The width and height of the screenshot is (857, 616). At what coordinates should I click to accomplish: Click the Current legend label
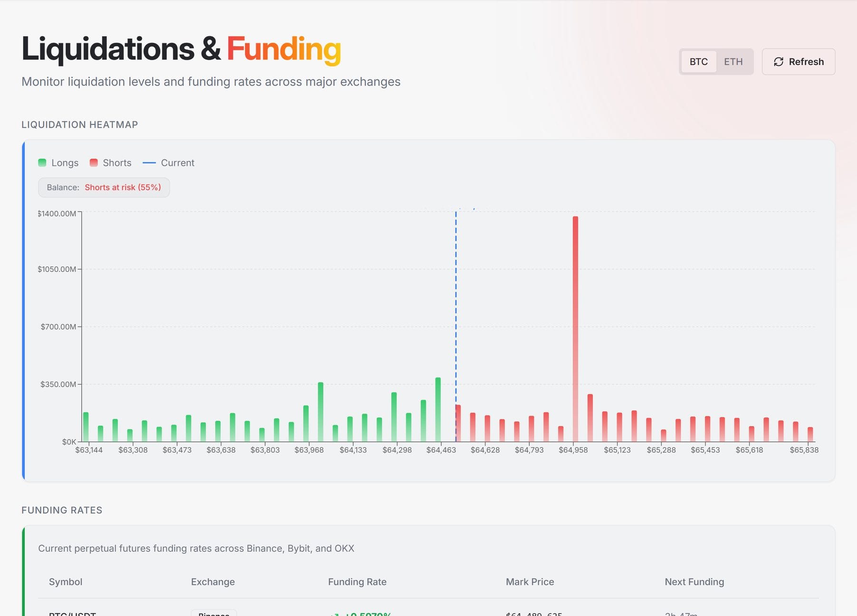point(178,163)
